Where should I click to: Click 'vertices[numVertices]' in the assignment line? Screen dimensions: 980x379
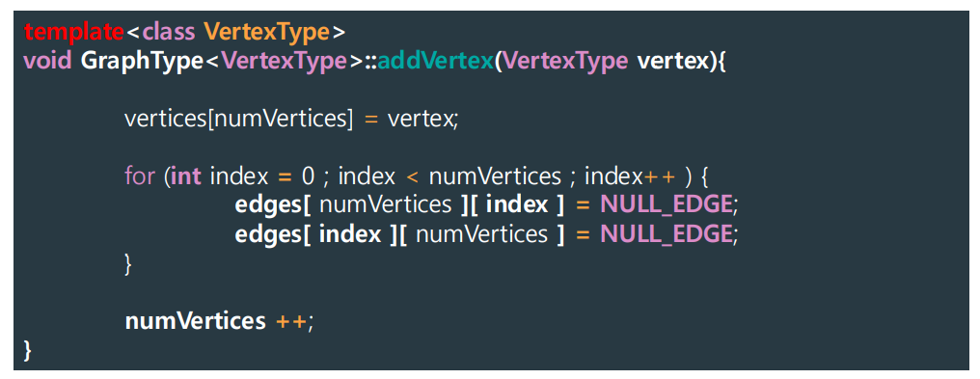238,120
